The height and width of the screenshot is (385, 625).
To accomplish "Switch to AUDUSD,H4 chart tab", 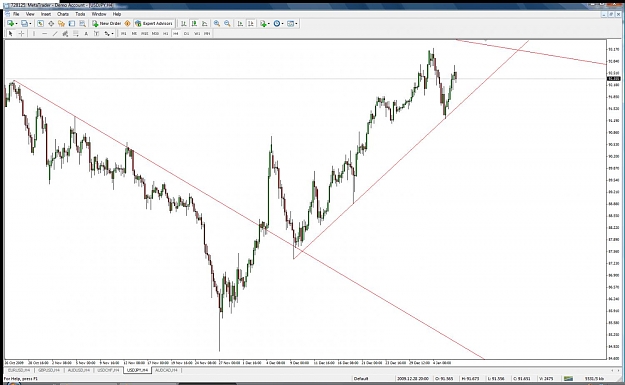I will tap(79, 370).
